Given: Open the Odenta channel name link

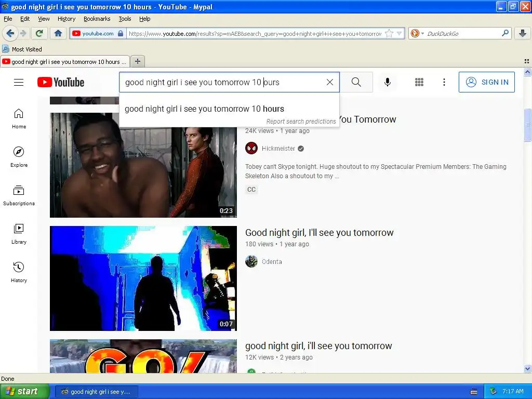Looking at the screenshot, I should 272,262.
